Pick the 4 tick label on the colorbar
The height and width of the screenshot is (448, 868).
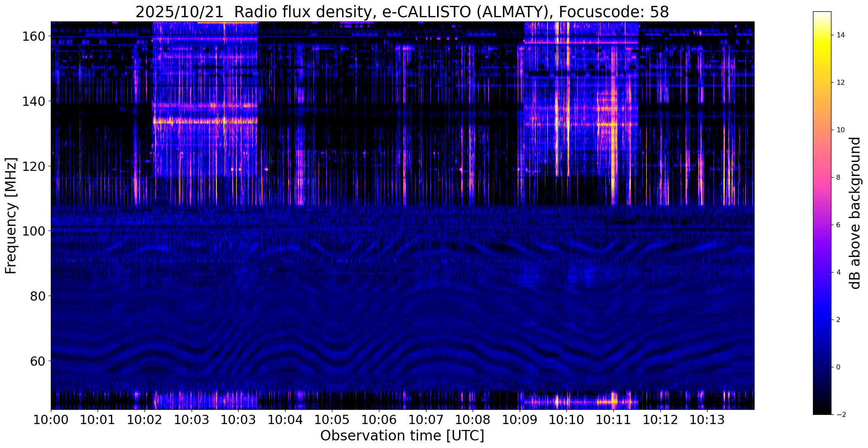(839, 272)
